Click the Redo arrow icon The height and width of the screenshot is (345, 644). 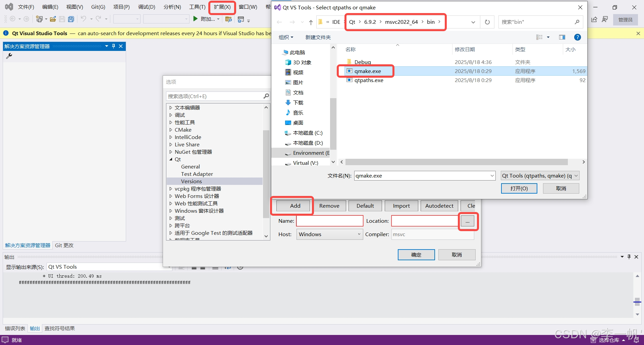(98, 19)
